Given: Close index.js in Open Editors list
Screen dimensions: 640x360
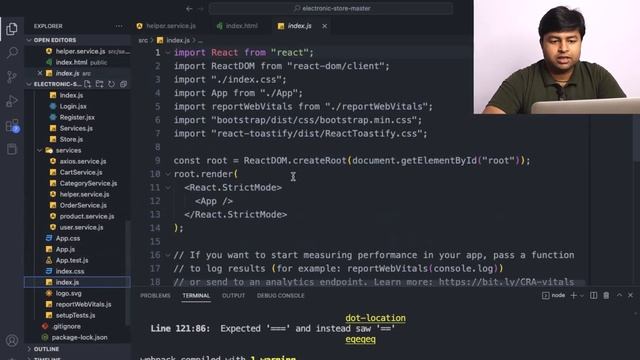Looking at the screenshot, I should pyautogui.click(x=40, y=73).
